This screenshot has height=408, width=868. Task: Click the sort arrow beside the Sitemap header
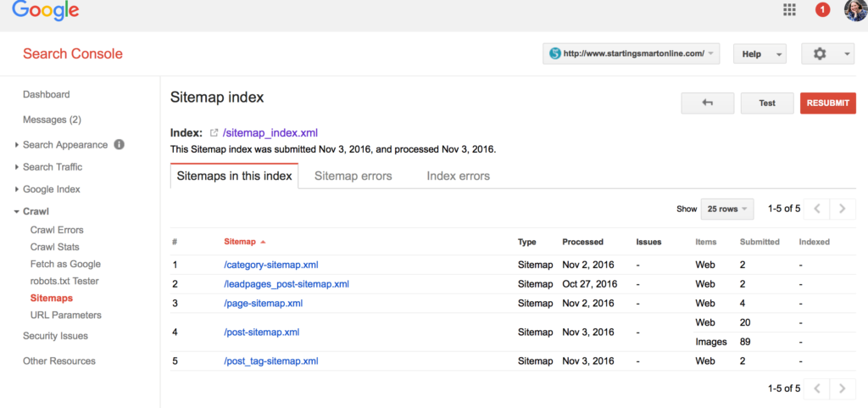coord(263,242)
